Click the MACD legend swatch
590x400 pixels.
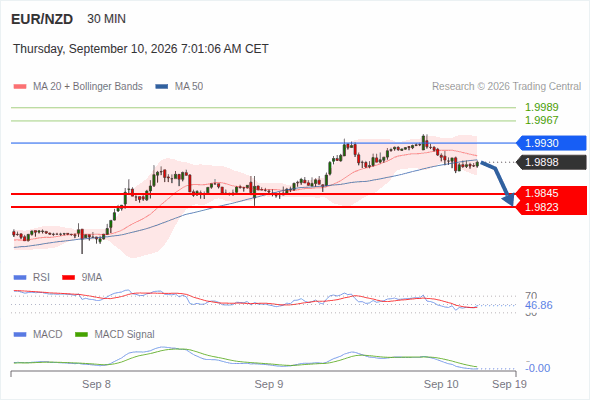[20, 335]
